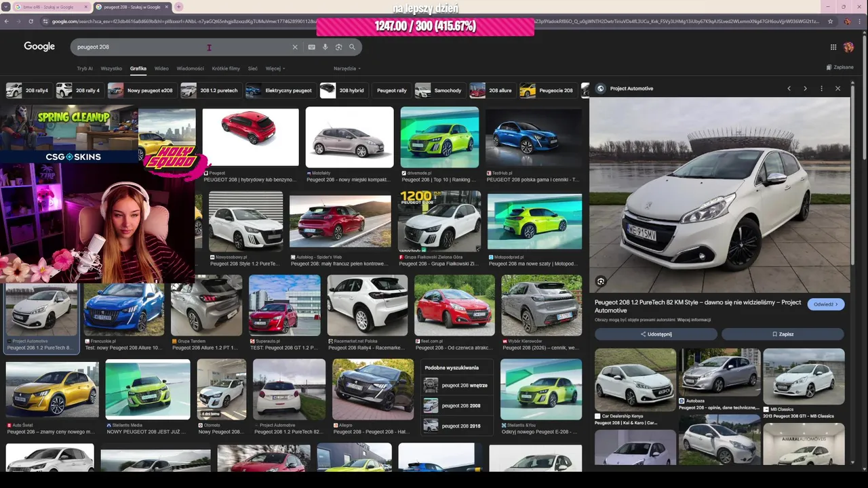Open the Zapisane saved items link
The image size is (868, 488).
click(840, 67)
